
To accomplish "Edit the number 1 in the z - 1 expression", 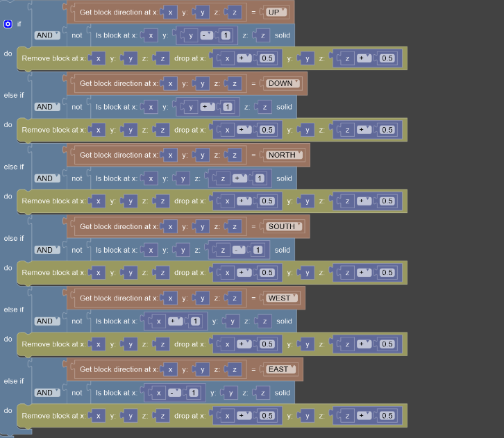I will [258, 250].
